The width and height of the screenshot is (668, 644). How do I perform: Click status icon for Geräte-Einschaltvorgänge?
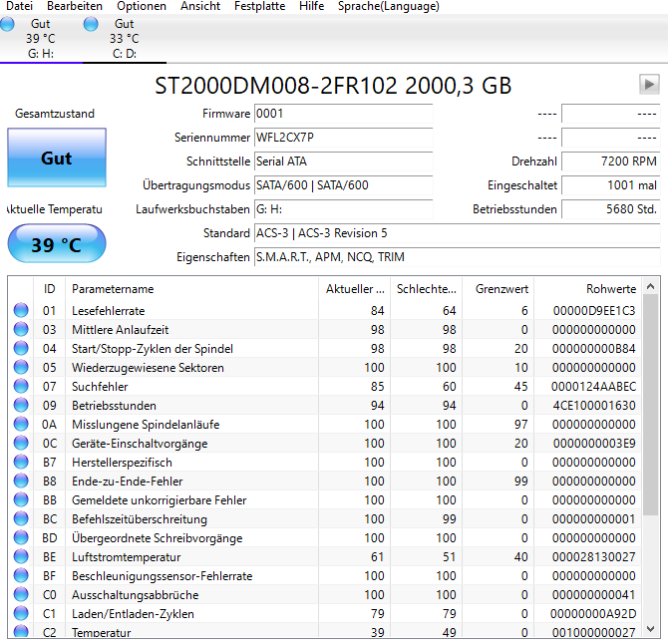pos(21,443)
